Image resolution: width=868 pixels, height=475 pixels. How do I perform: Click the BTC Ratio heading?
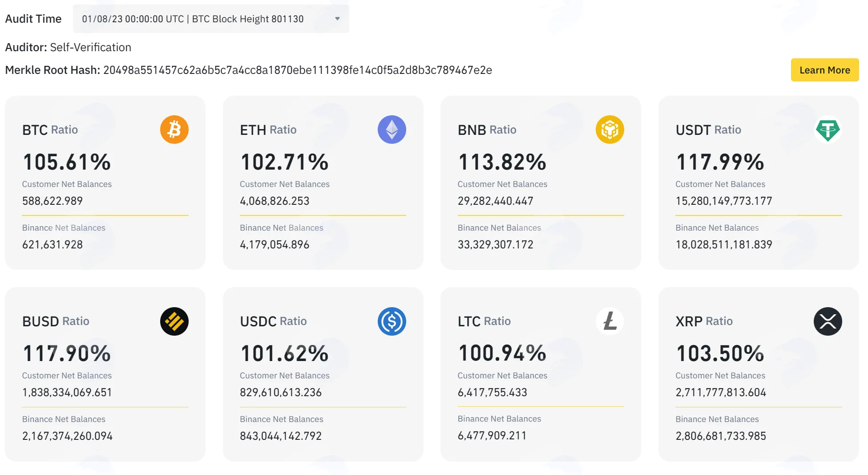click(x=50, y=130)
